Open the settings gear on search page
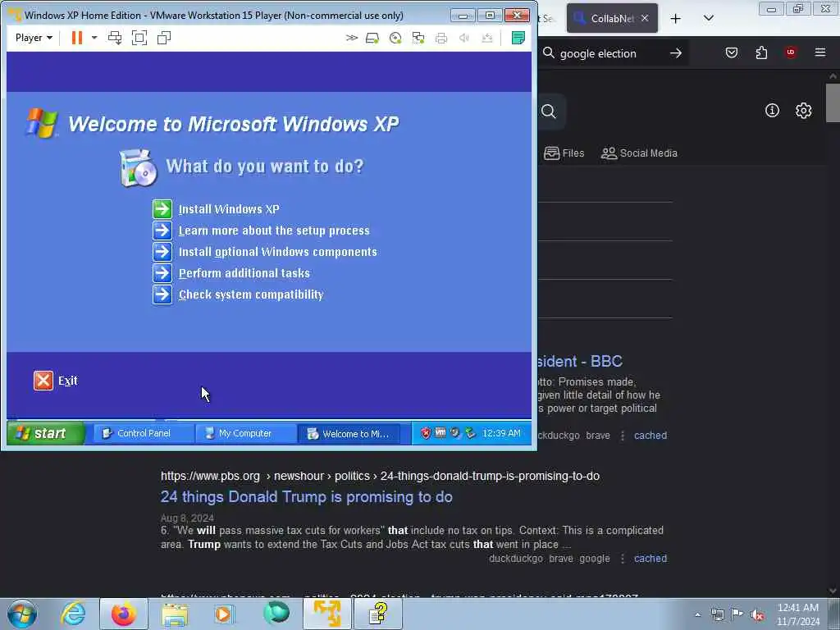 pos(804,111)
